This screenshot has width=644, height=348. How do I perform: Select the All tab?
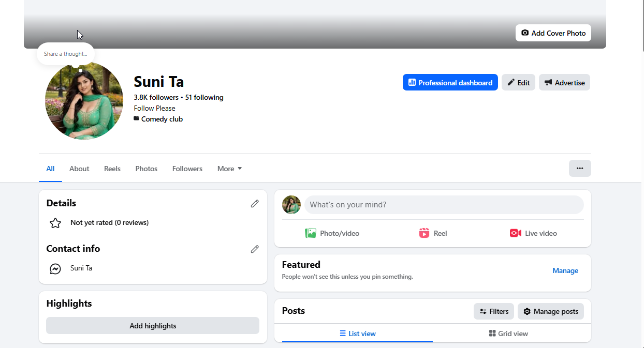(x=50, y=169)
